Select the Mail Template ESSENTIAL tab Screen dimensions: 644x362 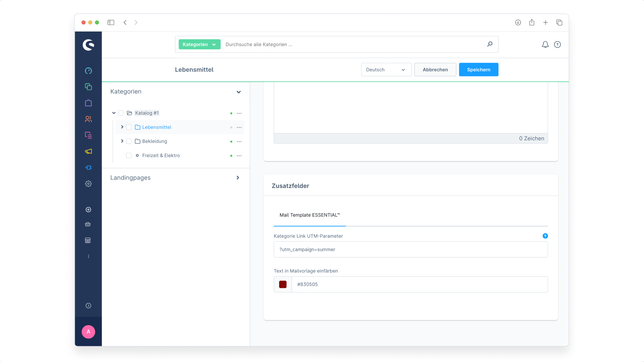[310, 215]
